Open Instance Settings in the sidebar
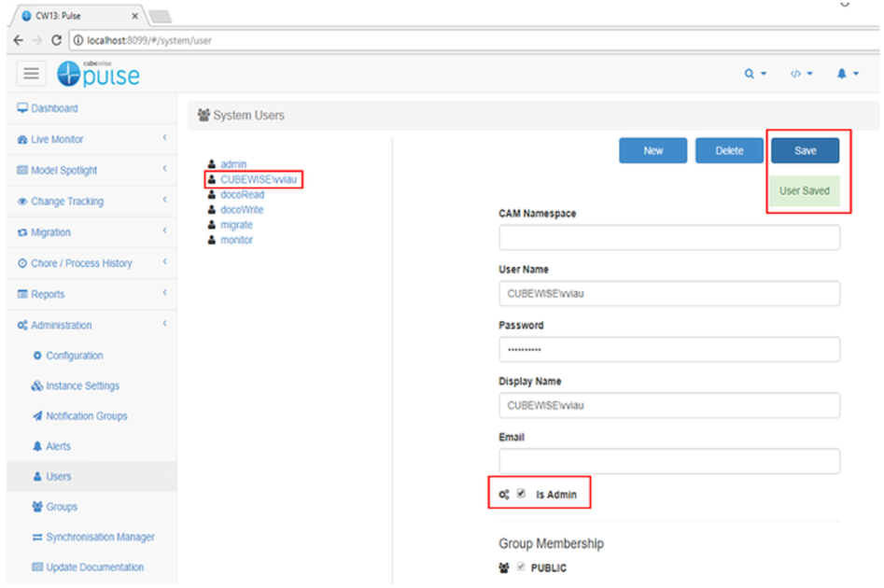Image resolution: width=884 pixels, height=588 pixels. pos(82,386)
